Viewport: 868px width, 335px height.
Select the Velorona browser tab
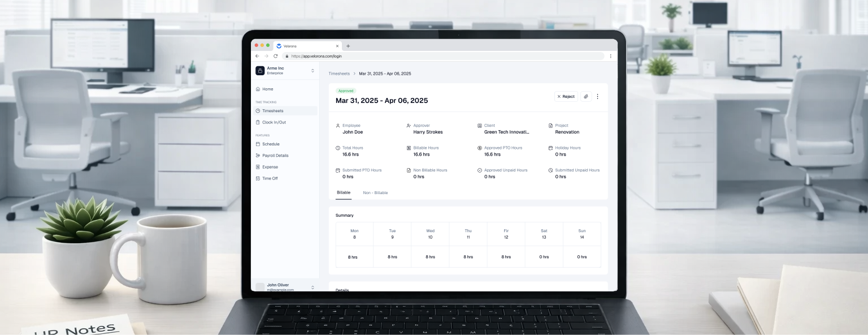click(307, 46)
